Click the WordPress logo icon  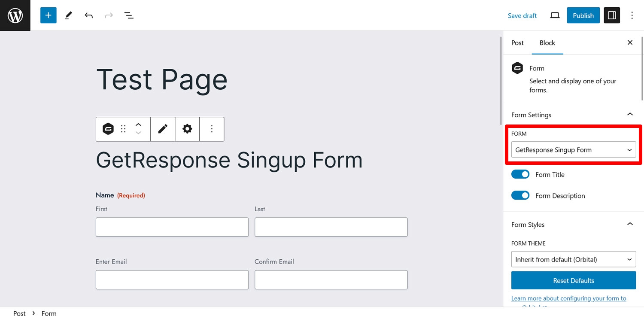(x=15, y=15)
